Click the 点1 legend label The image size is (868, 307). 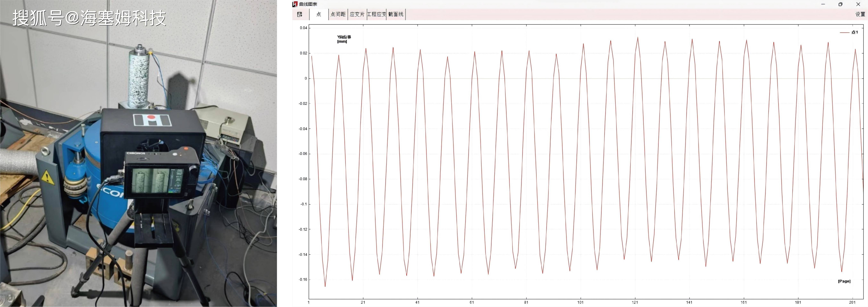pos(855,32)
